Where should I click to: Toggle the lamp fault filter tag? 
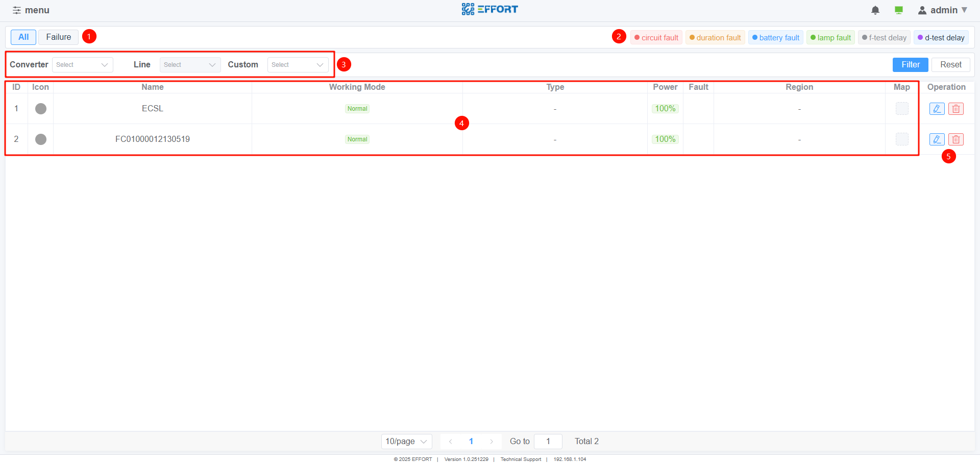(x=830, y=38)
